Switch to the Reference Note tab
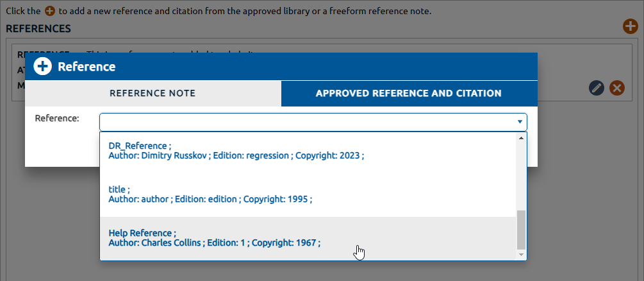This screenshot has width=644, height=281. (153, 94)
